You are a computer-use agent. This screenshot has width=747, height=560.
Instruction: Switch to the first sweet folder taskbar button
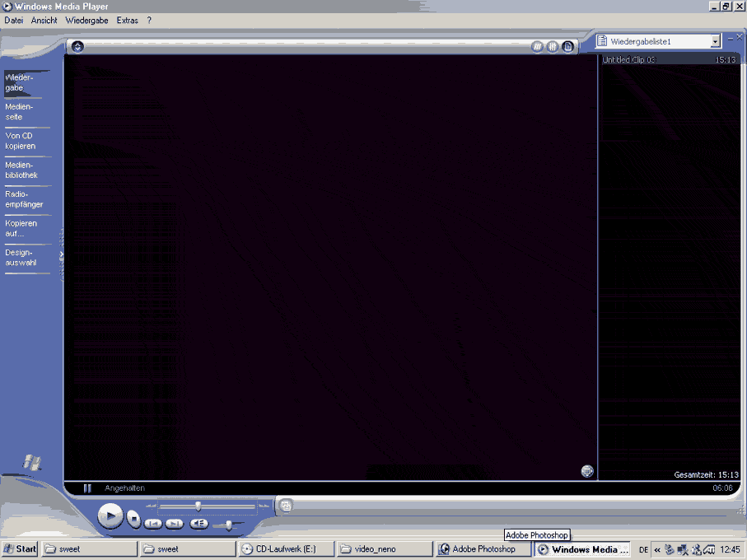[90, 549]
